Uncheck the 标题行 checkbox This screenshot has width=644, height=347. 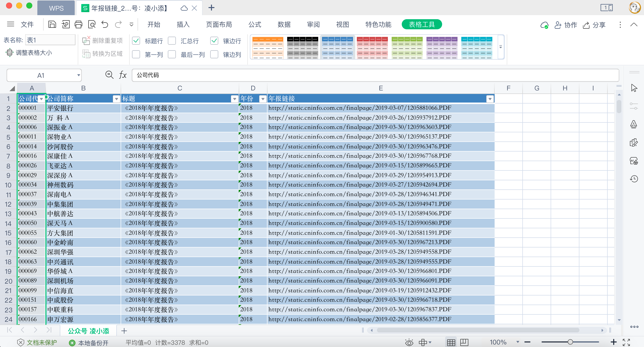(136, 41)
